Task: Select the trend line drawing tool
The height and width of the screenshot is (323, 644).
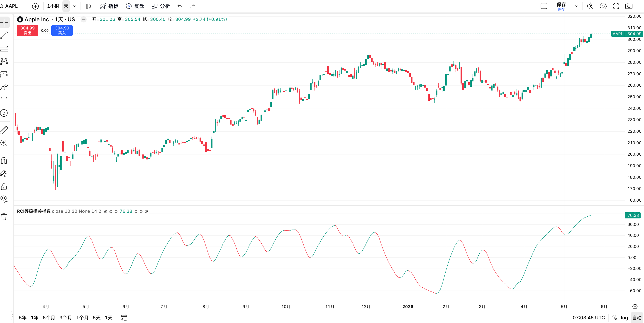Action: click(4, 36)
